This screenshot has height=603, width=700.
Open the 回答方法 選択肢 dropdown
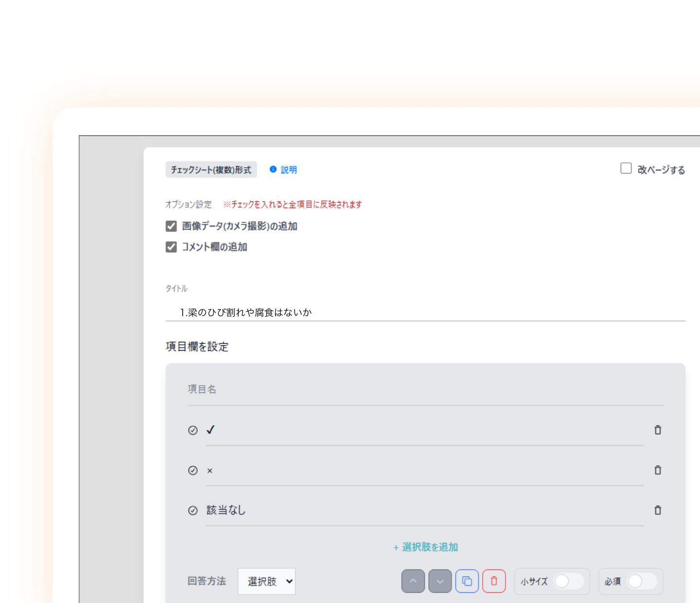266,581
